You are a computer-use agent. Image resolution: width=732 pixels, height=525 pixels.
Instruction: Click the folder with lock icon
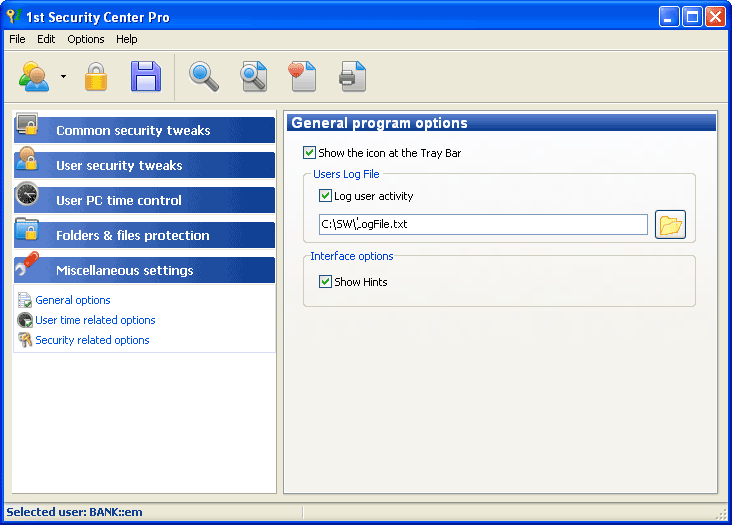point(27,229)
